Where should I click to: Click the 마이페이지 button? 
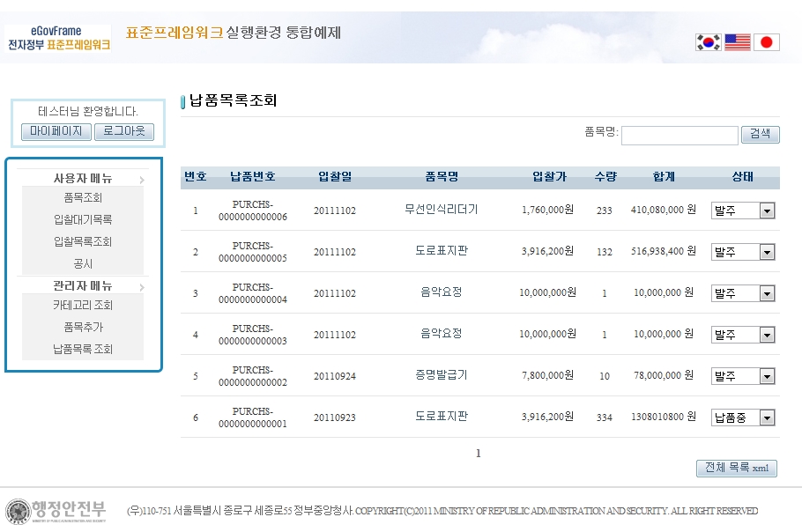pos(56,132)
